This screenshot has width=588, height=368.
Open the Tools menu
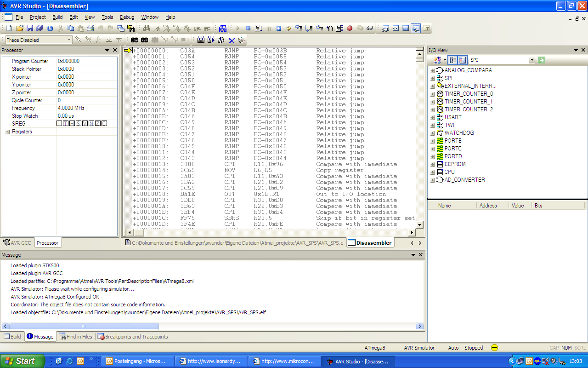pyautogui.click(x=107, y=17)
